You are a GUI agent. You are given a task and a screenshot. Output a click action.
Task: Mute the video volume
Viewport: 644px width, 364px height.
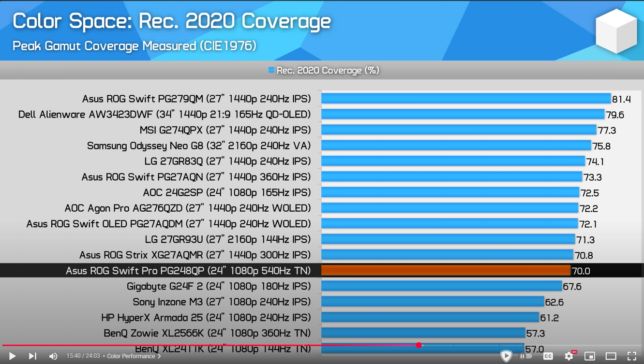click(53, 356)
